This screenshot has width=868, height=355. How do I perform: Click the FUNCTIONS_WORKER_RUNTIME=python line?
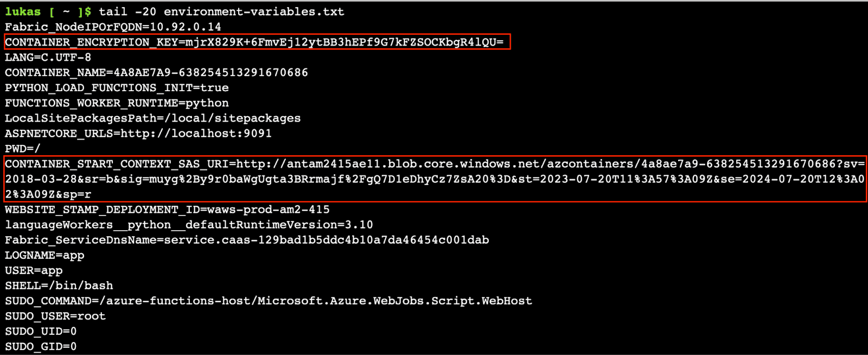(x=117, y=103)
